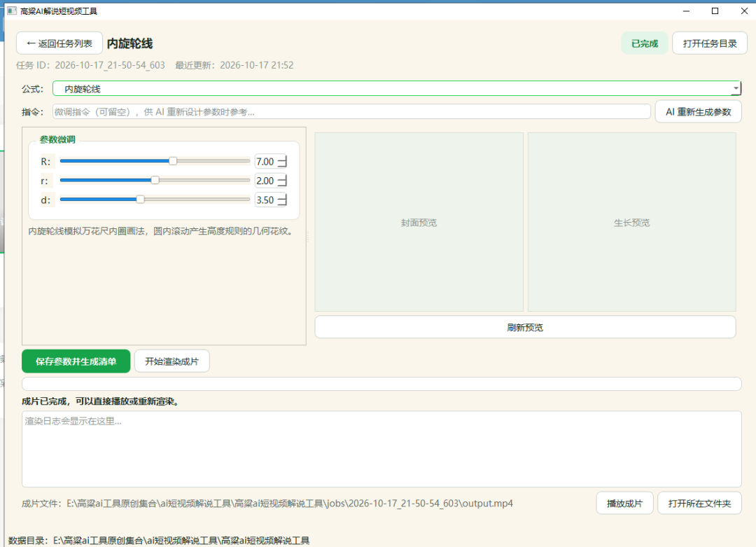
Task: Click the 数据目录 path text at bottom
Action: [x=159, y=540]
